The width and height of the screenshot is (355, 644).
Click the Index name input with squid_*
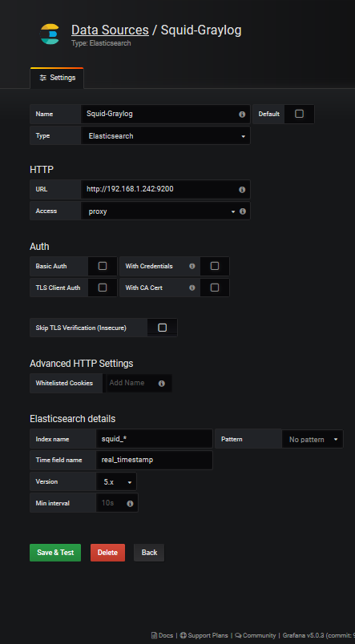(154, 439)
